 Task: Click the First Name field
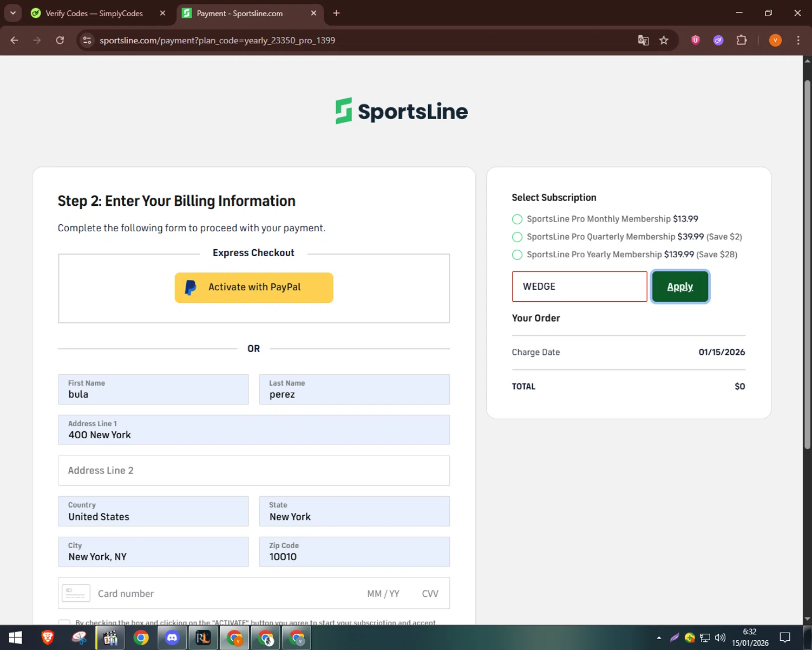[153, 389]
